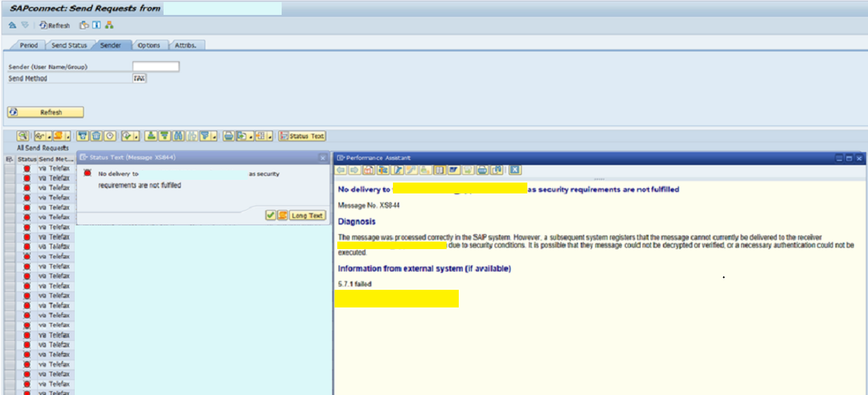The height and width of the screenshot is (395, 868).
Task: Click the All Send Requests label
Action: (x=43, y=147)
